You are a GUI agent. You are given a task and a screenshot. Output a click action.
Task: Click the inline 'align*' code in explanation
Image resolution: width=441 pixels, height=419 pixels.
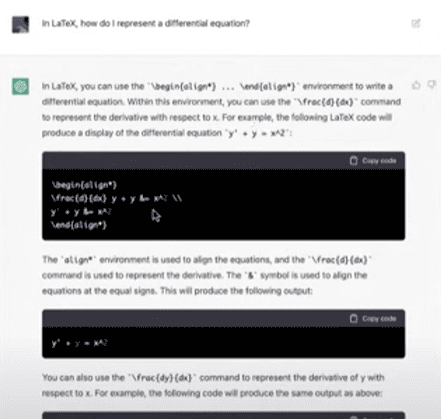tap(78, 260)
